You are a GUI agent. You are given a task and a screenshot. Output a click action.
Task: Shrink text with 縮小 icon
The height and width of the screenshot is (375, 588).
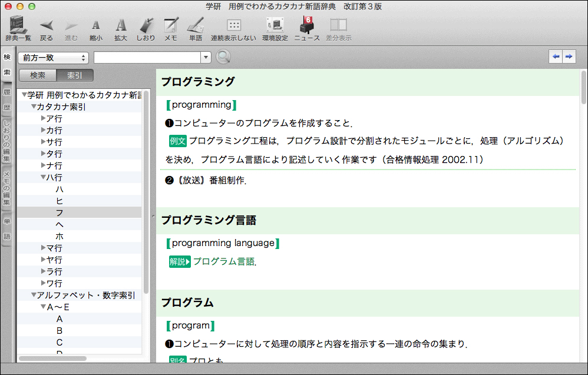(96, 29)
